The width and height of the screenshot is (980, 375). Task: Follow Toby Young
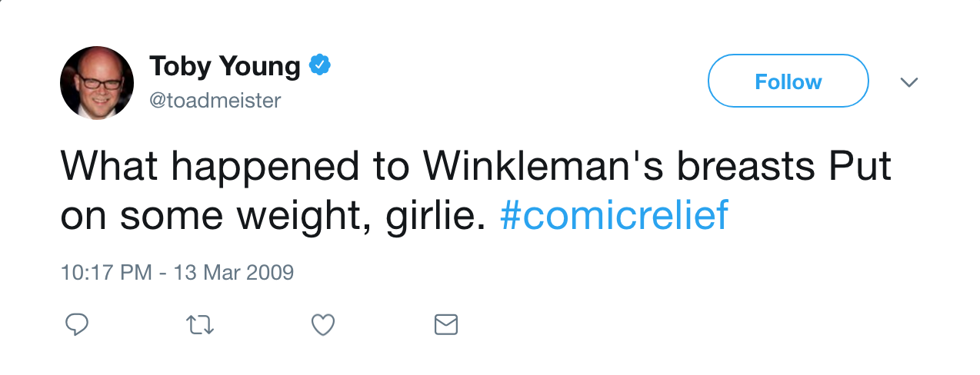[788, 81]
